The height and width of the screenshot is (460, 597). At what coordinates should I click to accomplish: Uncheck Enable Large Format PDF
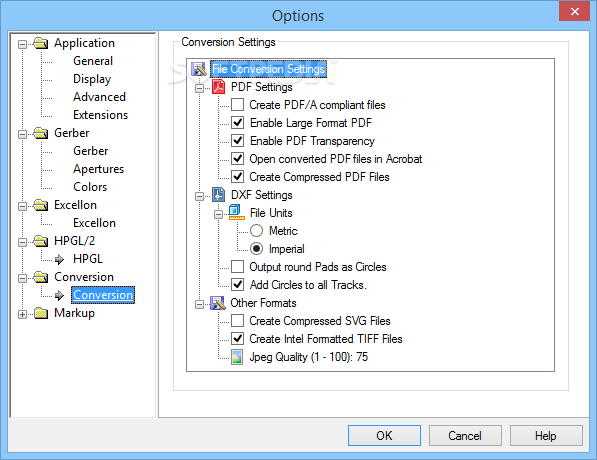(238, 123)
